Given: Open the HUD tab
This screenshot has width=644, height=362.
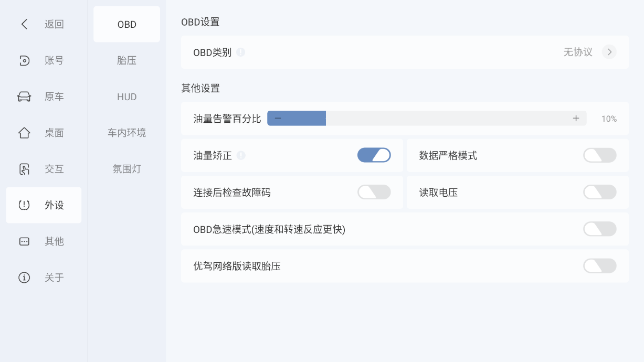Looking at the screenshot, I should click(x=126, y=97).
